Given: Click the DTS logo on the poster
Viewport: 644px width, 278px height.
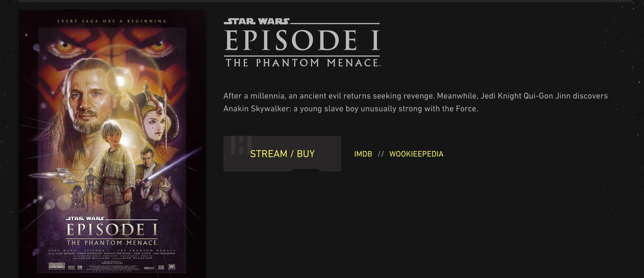Looking at the screenshot, I should pyautogui.click(x=80, y=268).
